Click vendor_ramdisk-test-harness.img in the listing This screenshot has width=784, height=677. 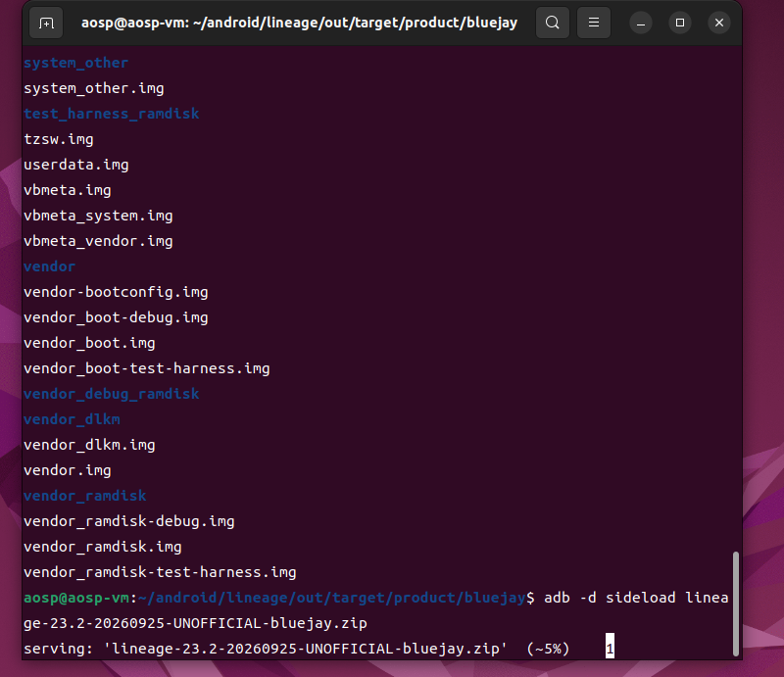pos(160,572)
